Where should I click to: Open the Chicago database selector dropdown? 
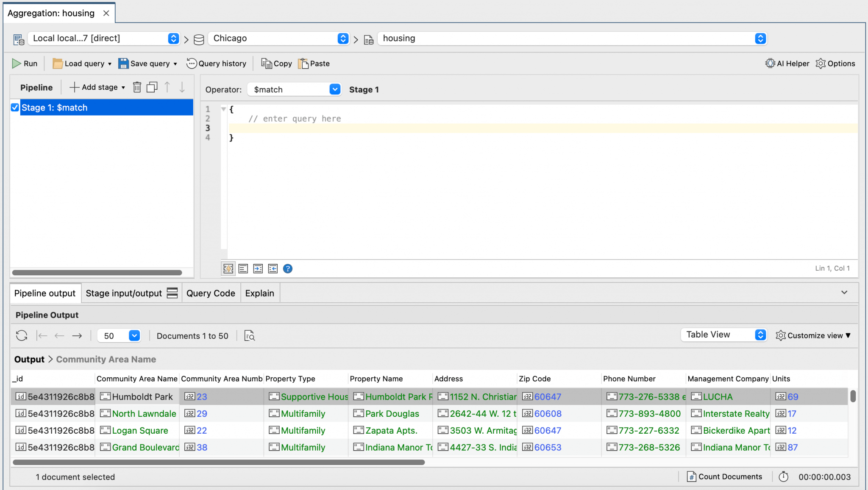coord(342,38)
